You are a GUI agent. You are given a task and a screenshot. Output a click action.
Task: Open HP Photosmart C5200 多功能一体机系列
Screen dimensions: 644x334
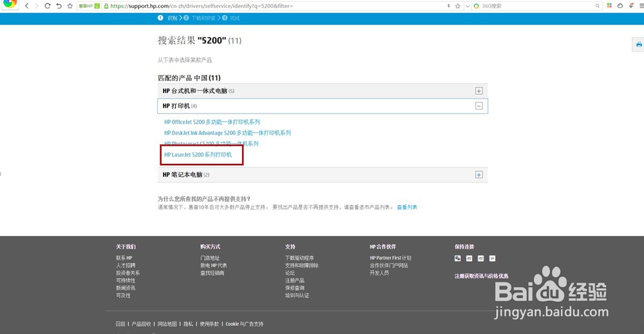[211, 144]
